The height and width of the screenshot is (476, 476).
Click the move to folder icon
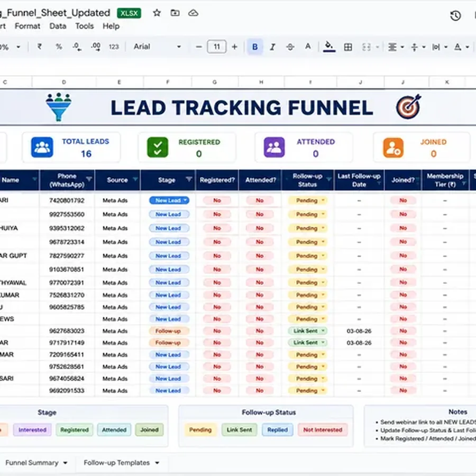pyautogui.click(x=175, y=13)
